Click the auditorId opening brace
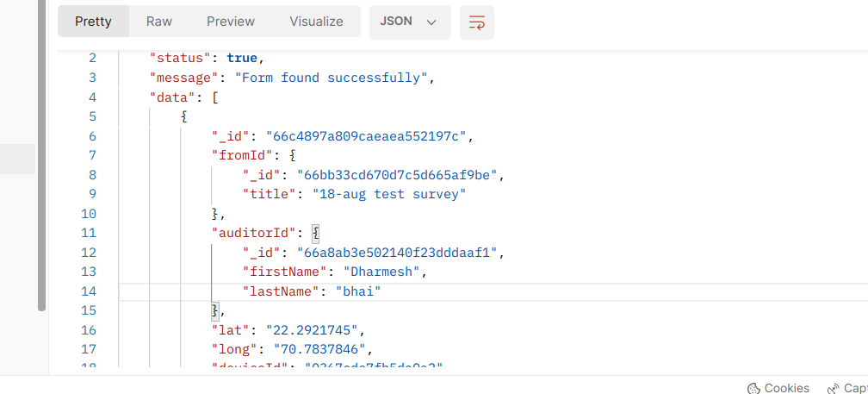868x394 pixels. [x=316, y=233]
